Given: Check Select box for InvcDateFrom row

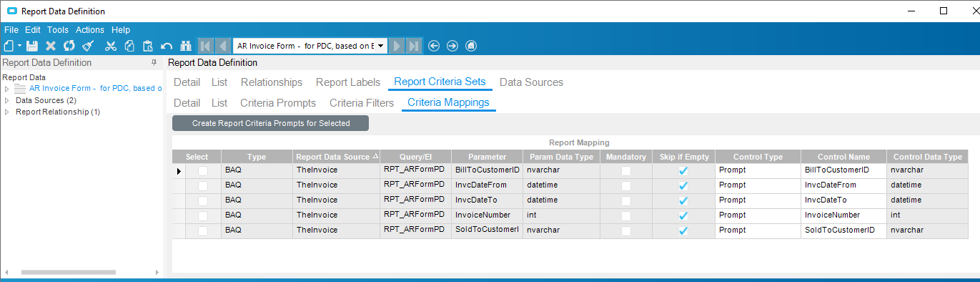Looking at the screenshot, I should pos(203,185).
